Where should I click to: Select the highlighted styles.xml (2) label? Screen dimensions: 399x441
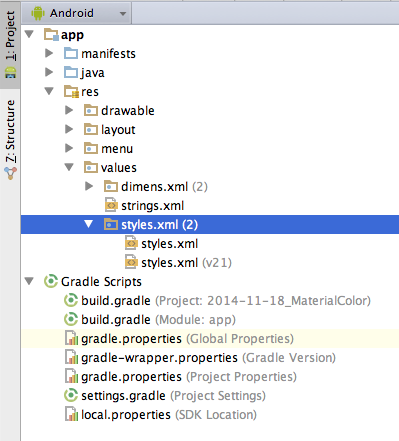[160, 225]
